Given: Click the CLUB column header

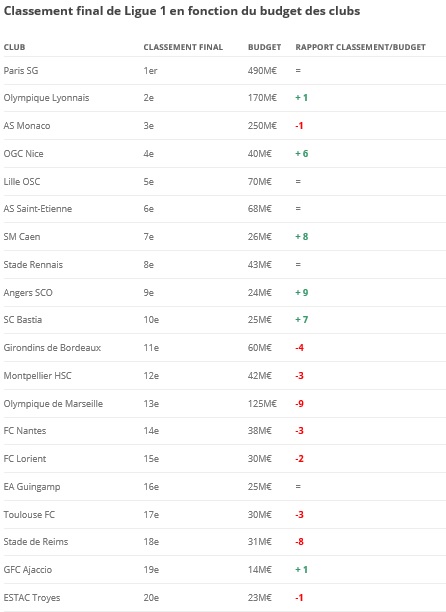Looking at the screenshot, I should 14,47.
